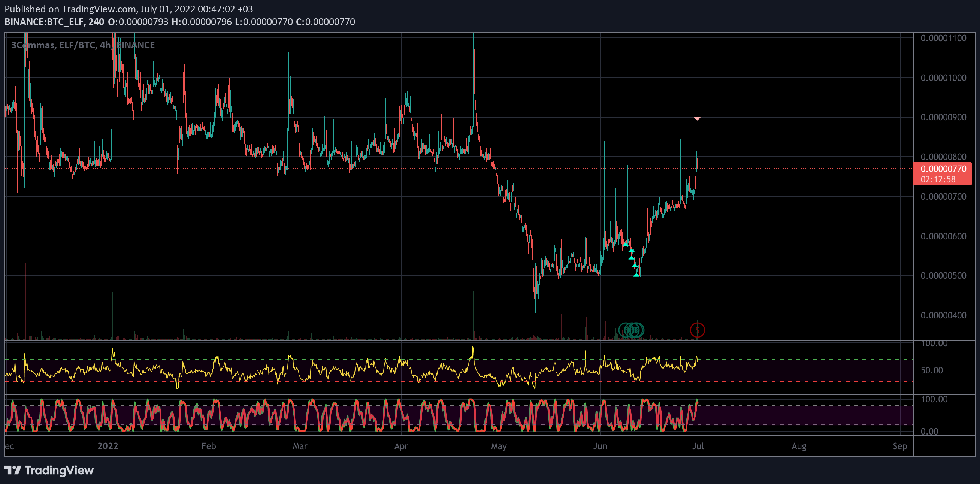Click the pink sell triangle above the latest candle
This screenshot has height=484, width=980.
697,119
